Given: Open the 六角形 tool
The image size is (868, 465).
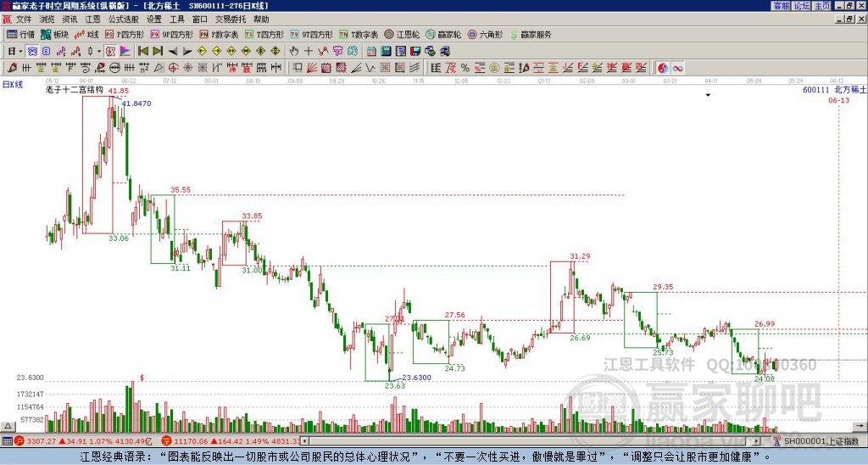Looking at the screenshot, I should tap(486, 34).
